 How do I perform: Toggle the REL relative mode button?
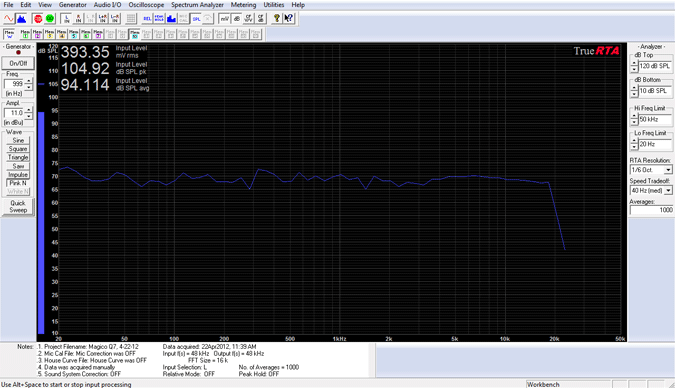pyautogui.click(x=147, y=19)
